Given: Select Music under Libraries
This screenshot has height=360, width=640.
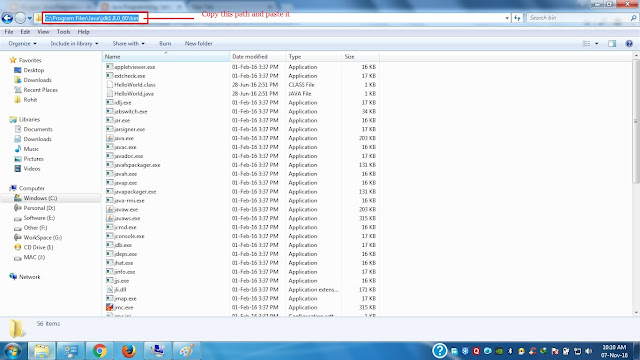Looking at the screenshot, I should tap(31, 149).
